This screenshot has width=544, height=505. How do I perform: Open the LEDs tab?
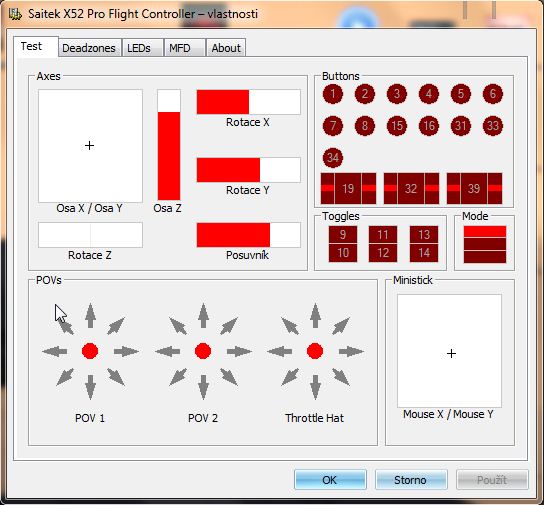click(142, 48)
